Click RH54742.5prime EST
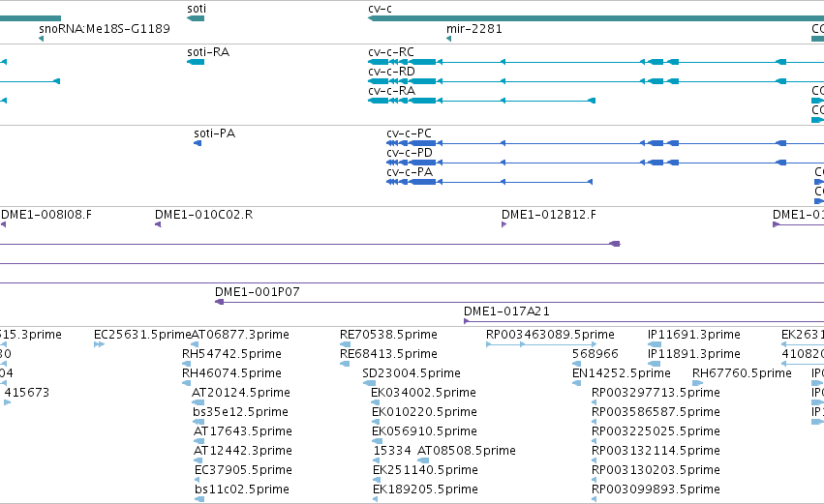824x504 pixels. pyautogui.click(x=186, y=364)
